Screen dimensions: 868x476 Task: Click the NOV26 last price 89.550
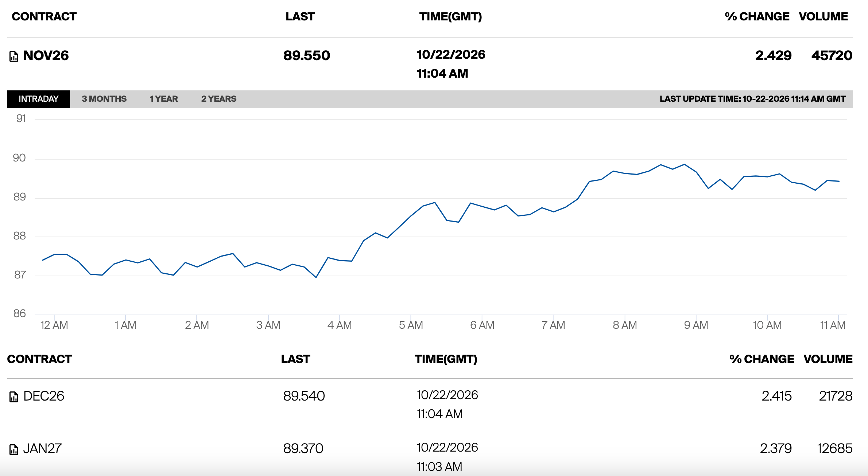(x=307, y=55)
